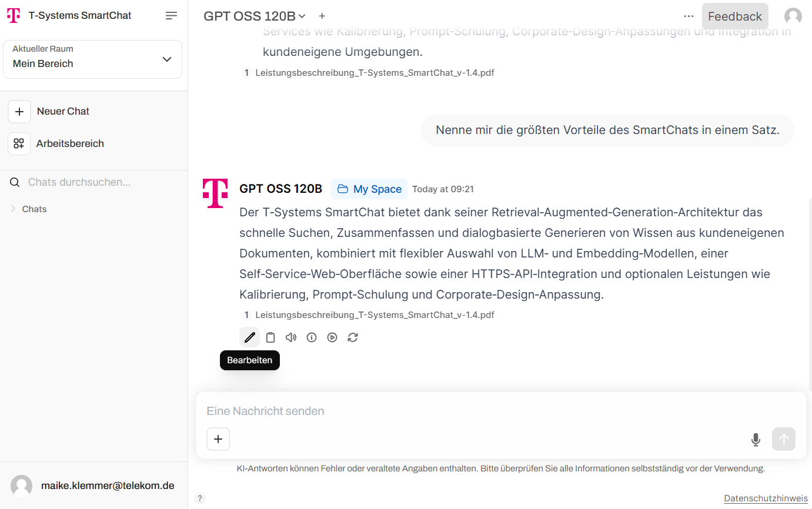Open the user avatar in the top bar
The width and height of the screenshot is (812, 509).
coord(793,16)
